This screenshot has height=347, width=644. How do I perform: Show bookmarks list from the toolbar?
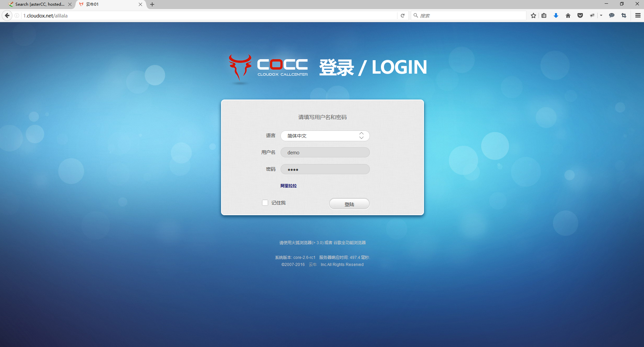544,15
